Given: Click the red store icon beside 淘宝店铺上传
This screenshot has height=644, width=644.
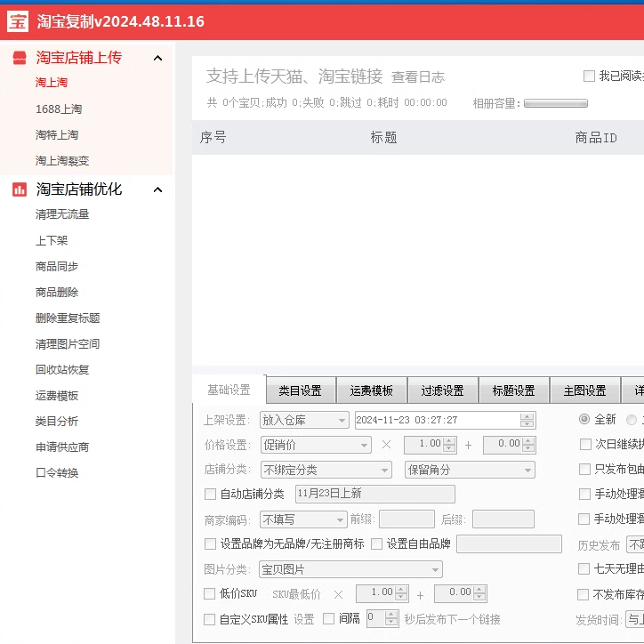Looking at the screenshot, I should pyautogui.click(x=20, y=58).
